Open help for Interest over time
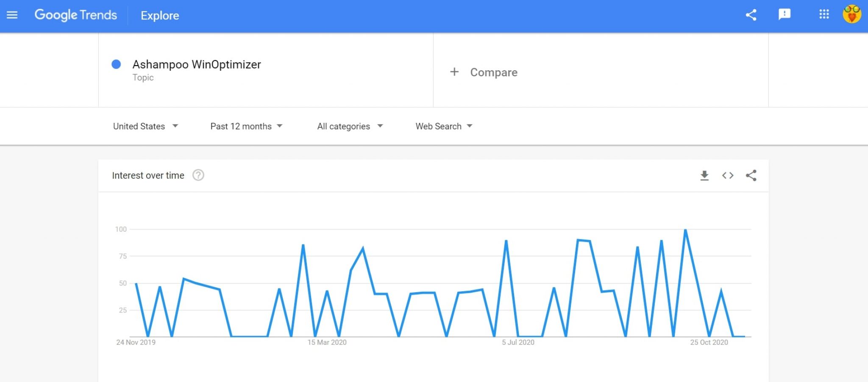Viewport: 868px width, 382px height. click(198, 175)
